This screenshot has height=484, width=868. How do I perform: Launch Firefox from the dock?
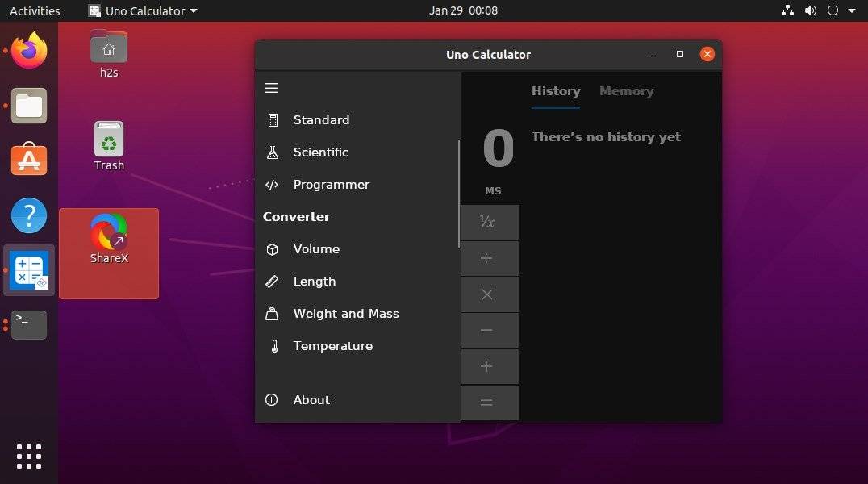(x=29, y=50)
